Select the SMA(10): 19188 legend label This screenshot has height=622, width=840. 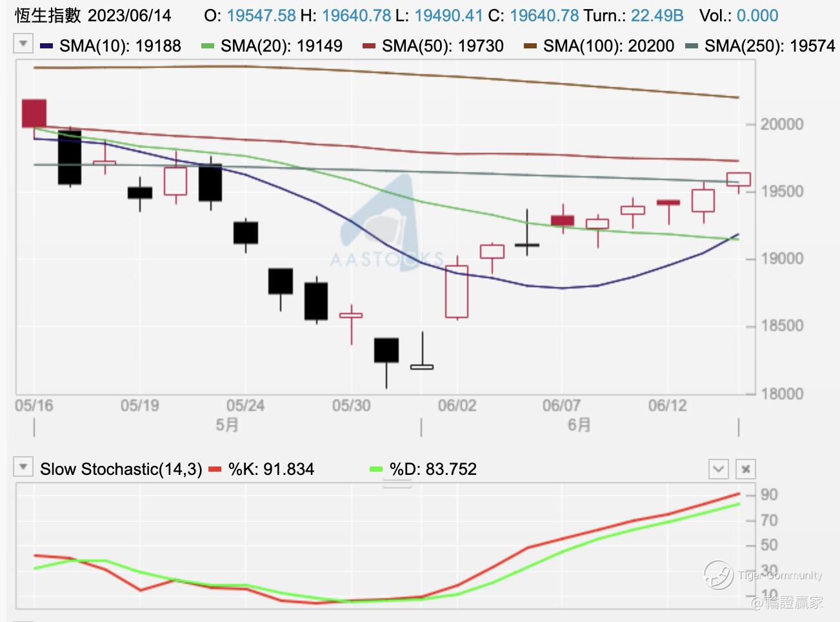[x=120, y=46]
